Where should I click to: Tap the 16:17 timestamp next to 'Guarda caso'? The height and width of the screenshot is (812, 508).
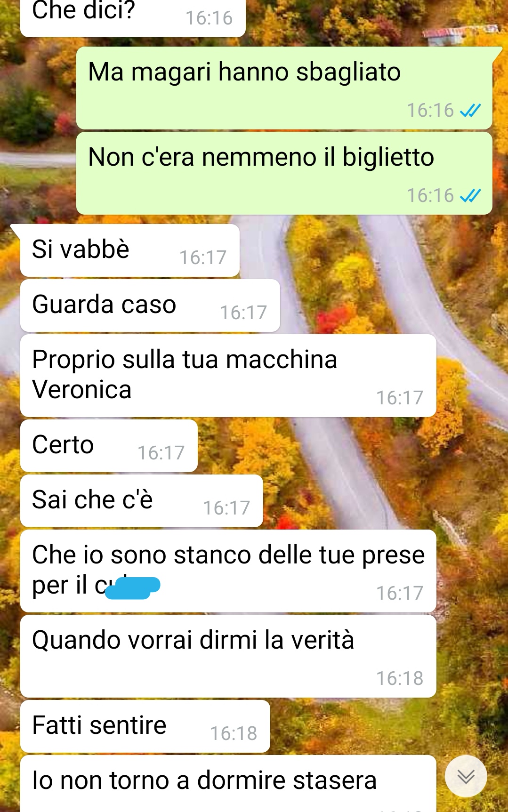pos(243,313)
